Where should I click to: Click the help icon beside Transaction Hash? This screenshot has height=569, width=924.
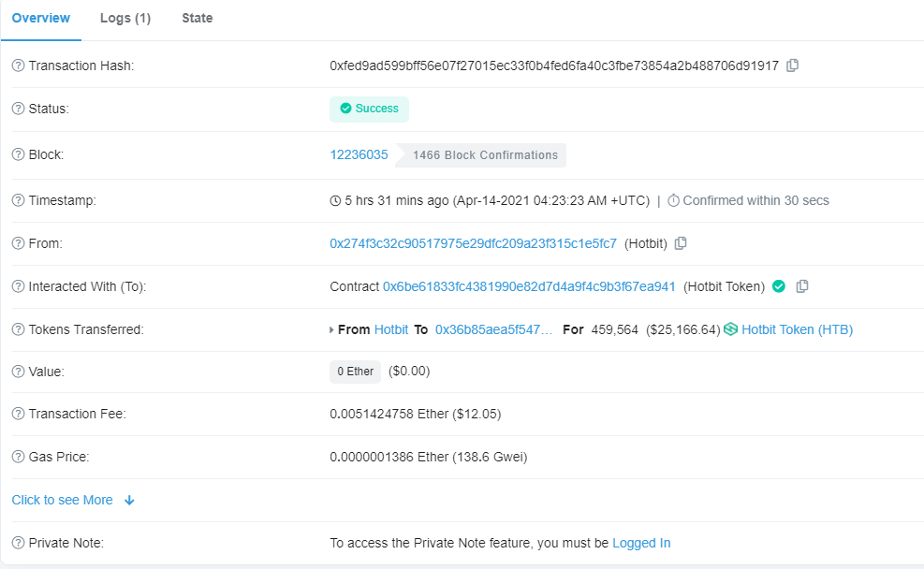[18, 66]
